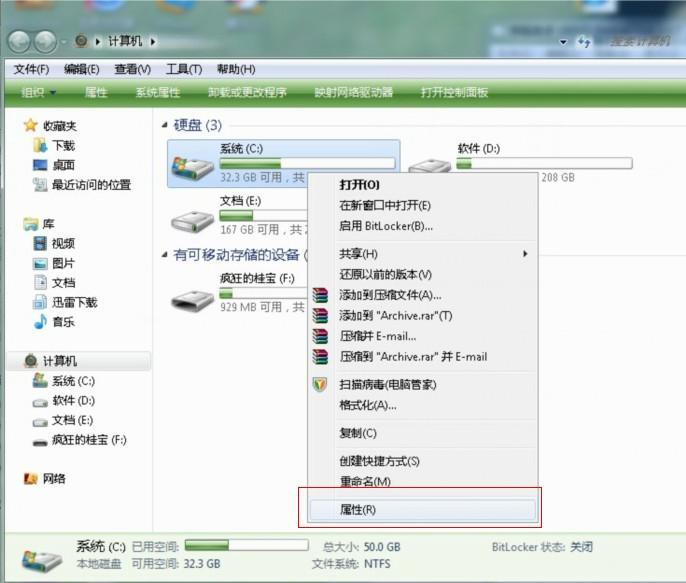Open the 帮助(H) menu
This screenshot has height=583, width=686.
click(236, 69)
